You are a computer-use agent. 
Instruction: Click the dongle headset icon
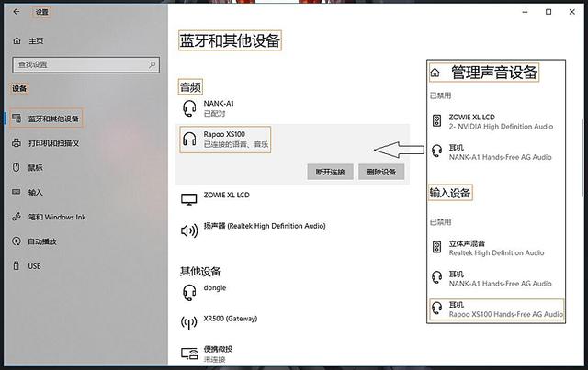189,292
